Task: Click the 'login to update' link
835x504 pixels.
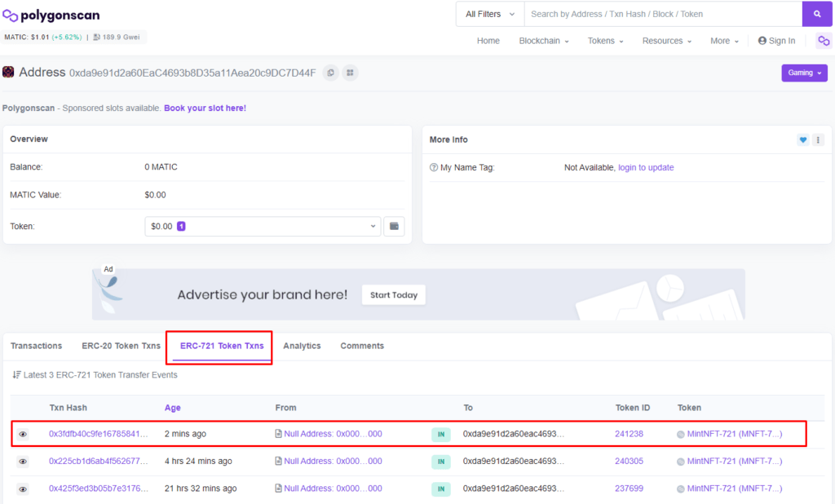Action: coord(646,167)
